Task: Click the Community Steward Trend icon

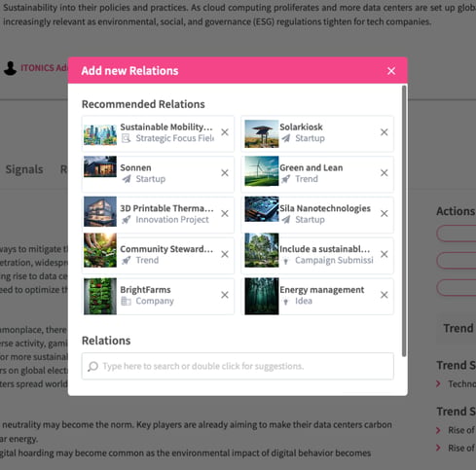Action: pyautogui.click(x=127, y=260)
